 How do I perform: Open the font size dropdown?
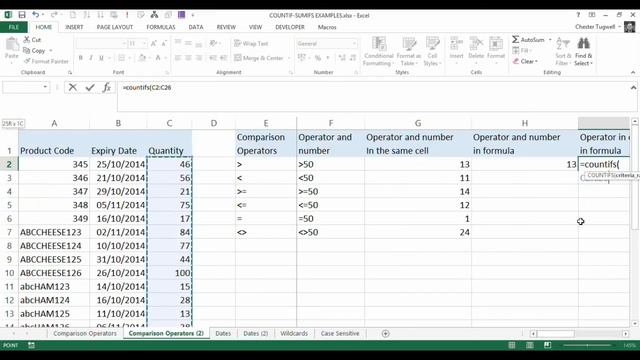(x=144, y=43)
